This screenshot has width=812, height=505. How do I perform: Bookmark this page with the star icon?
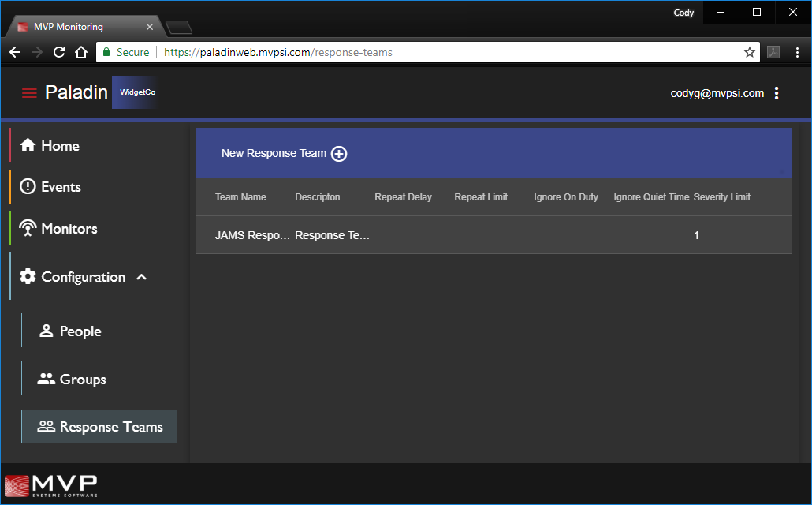click(x=749, y=53)
